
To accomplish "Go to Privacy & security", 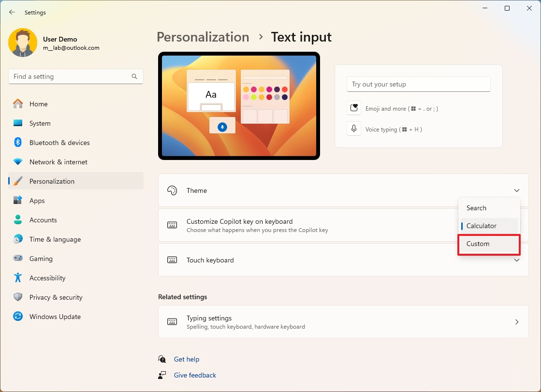I will tap(76, 297).
